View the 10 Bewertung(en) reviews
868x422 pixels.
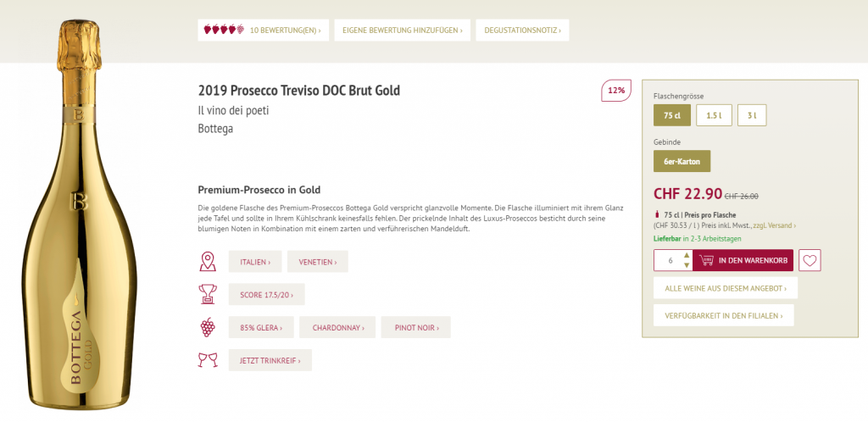point(286,31)
